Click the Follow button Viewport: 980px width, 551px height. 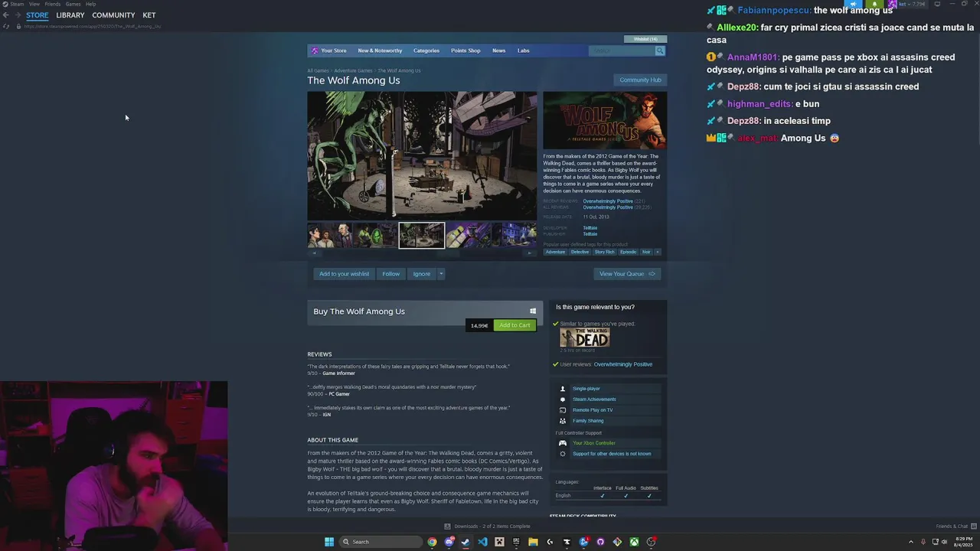tap(391, 274)
